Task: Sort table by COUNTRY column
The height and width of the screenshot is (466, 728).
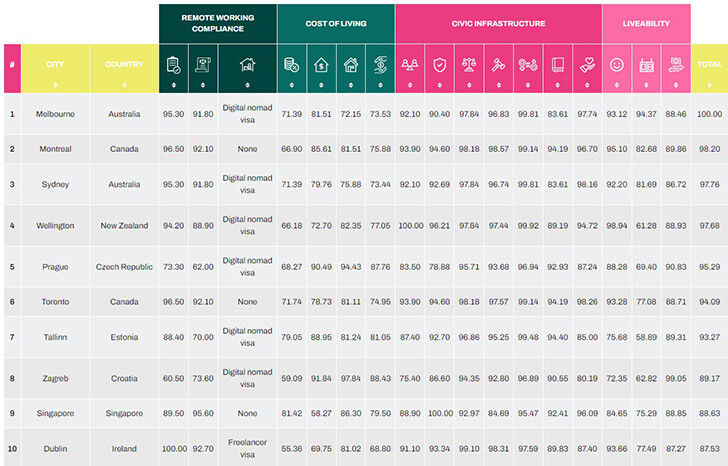Action: (x=124, y=68)
